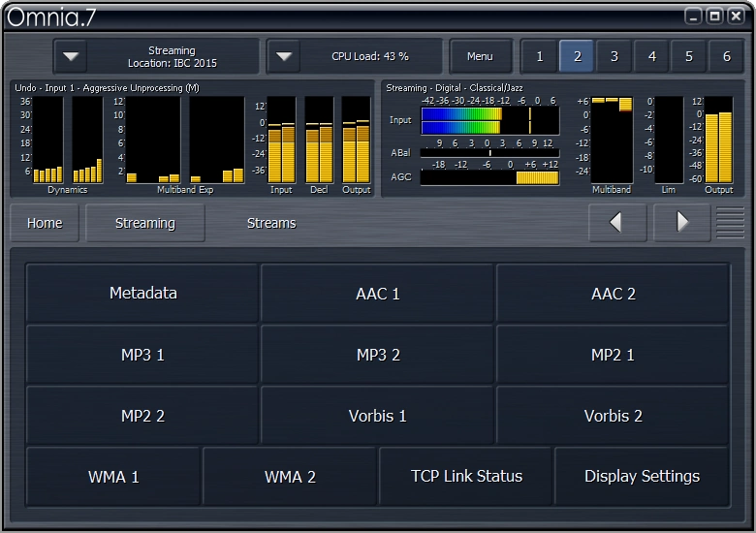Click the ABal balance indicator bar

pos(489,153)
